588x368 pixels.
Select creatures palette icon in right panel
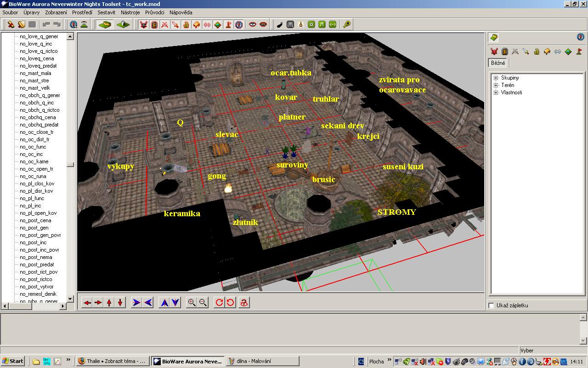click(494, 52)
